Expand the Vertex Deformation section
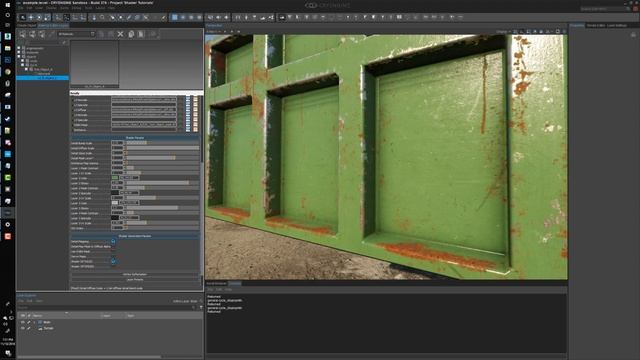The height and width of the screenshot is (360, 640). pos(135,274)
